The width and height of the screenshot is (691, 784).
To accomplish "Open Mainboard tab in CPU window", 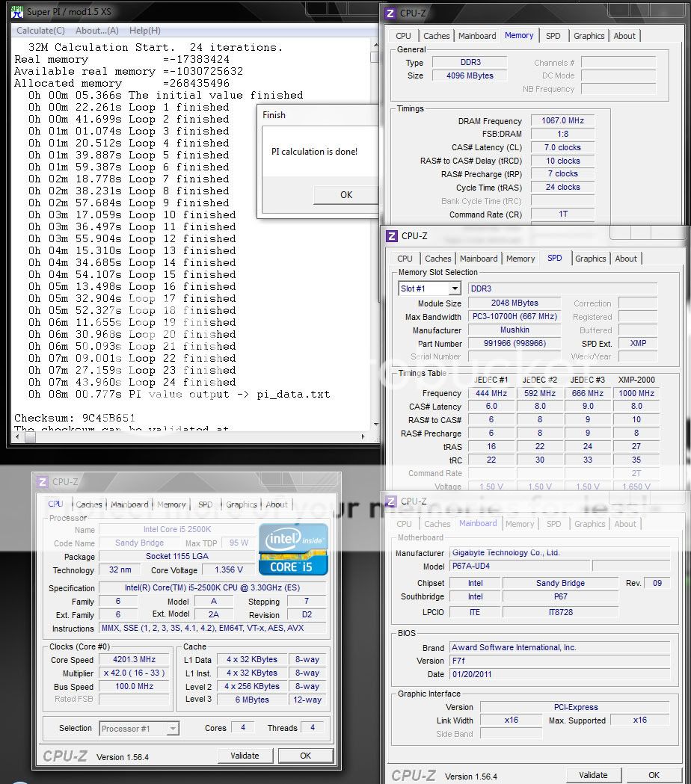I will 129,504.
